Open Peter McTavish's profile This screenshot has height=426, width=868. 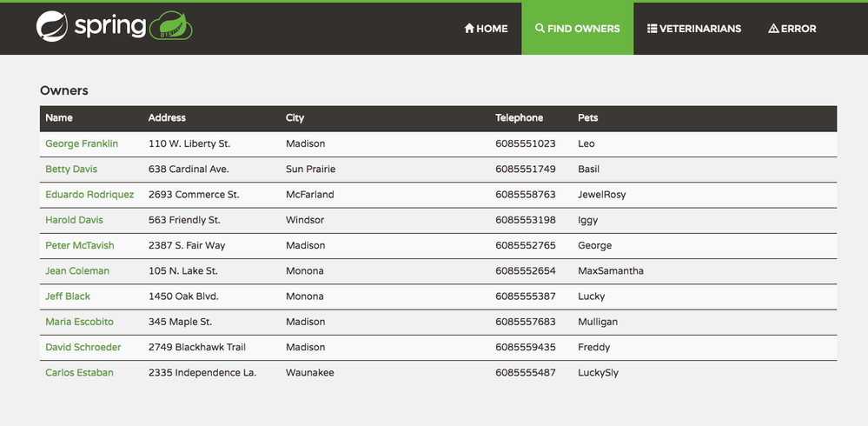[80, 245]
